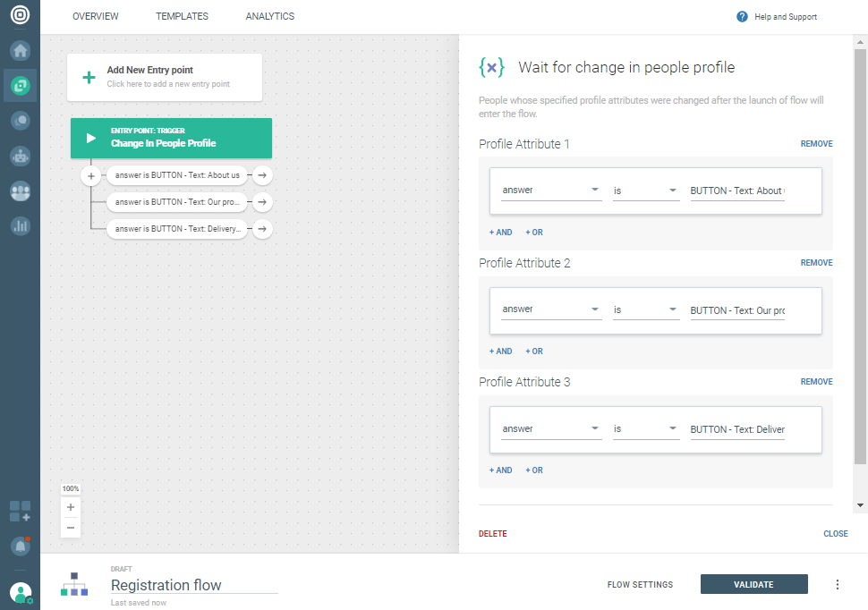The image size is (868, 610).
Task: Open the People group icon in the sidebar
Action: tap(20, 191)
